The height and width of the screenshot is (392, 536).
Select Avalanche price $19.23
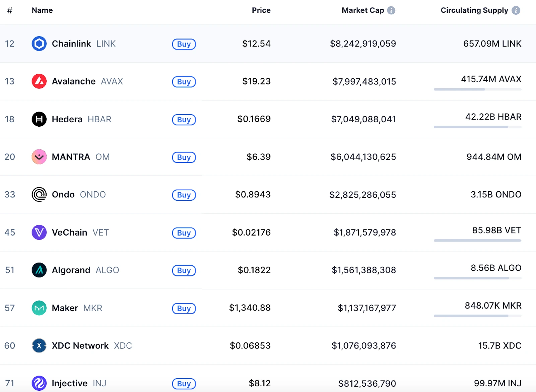(256, 81)
